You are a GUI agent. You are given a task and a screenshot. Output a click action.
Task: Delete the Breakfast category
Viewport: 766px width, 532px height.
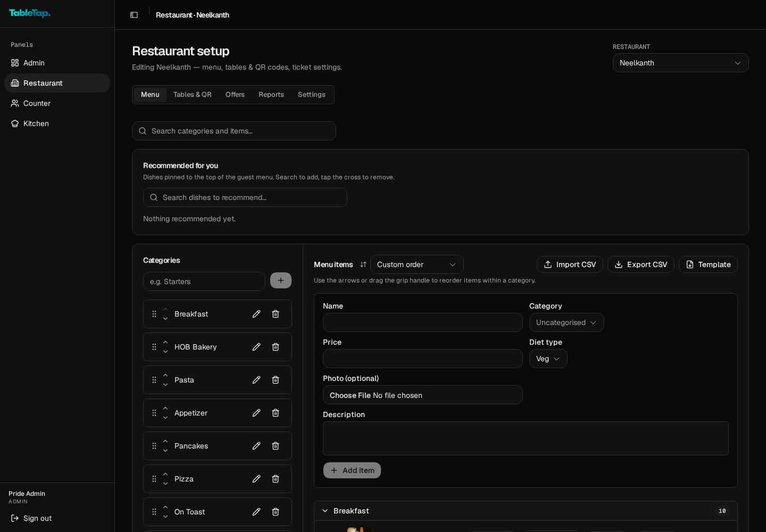276,314
